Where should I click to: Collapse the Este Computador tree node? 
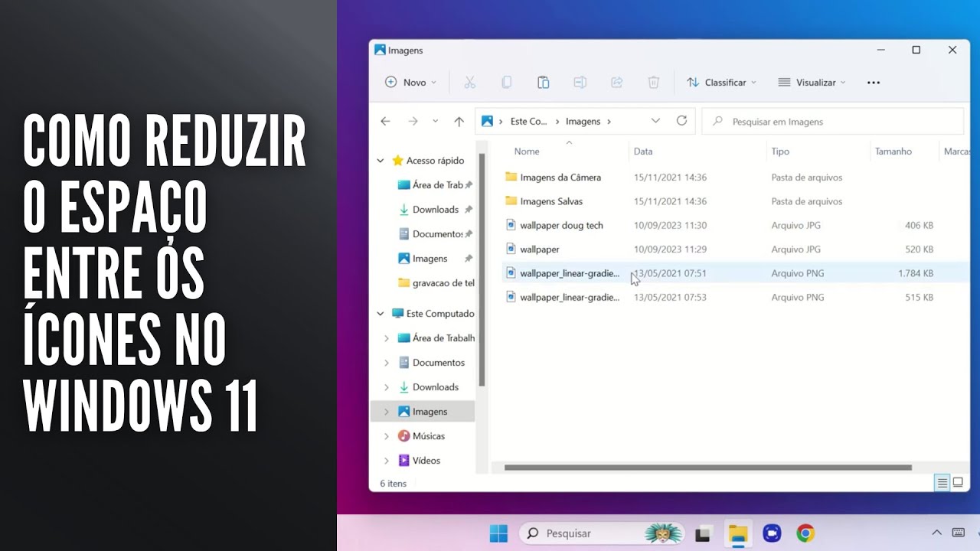coord(381,314)
